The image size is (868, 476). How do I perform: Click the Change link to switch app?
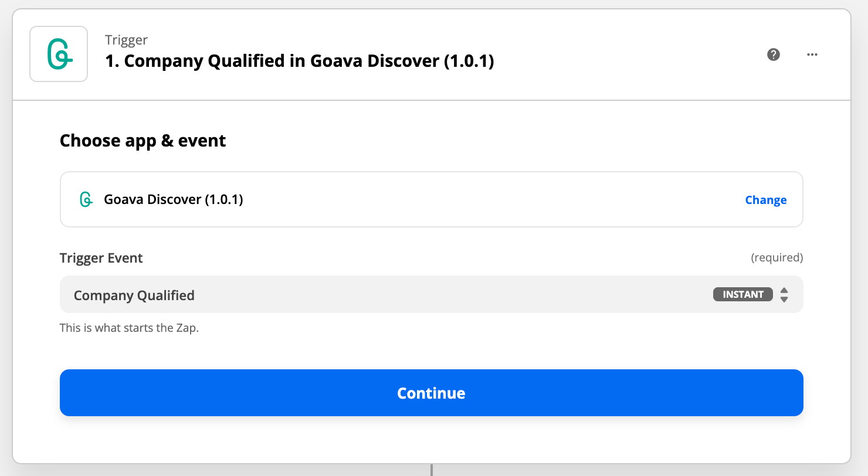[x=765, y=200]
